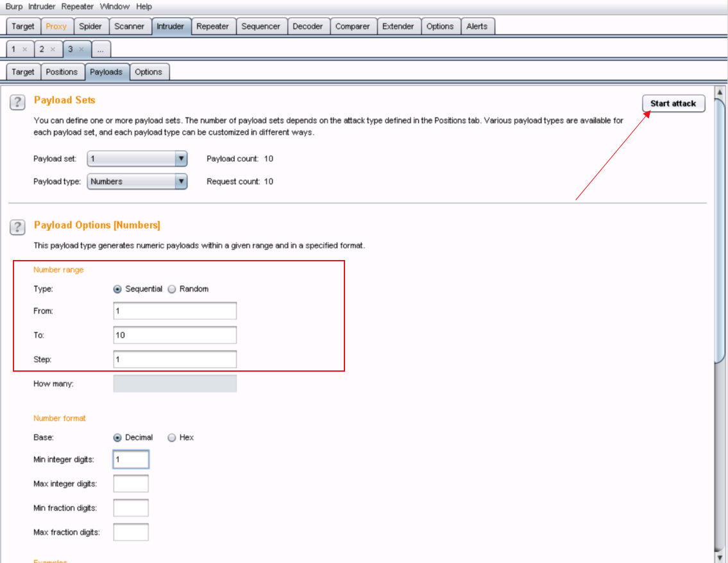
Task: Select Intruder attack tab 3
Action: pyautogui.click(x=71, y=49)
